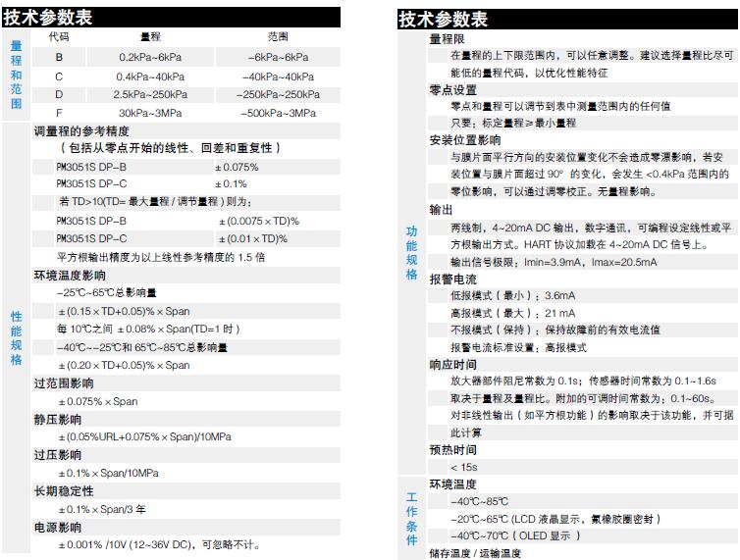Image resolution: width=740 pixels, height=560 pixels.
Task: Click the formula ±(0.05%URL+0.075%×Span)/10MPa
Action: coord(145,436)
